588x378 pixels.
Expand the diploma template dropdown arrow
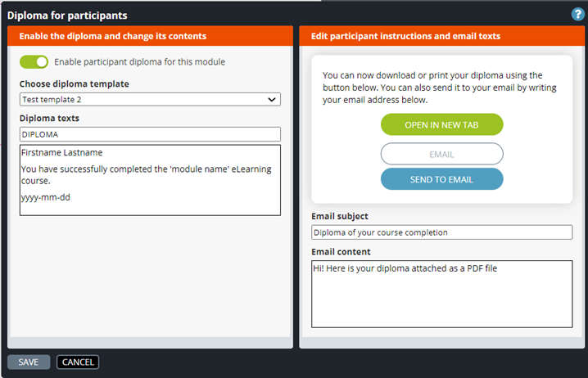click(272, 100)
